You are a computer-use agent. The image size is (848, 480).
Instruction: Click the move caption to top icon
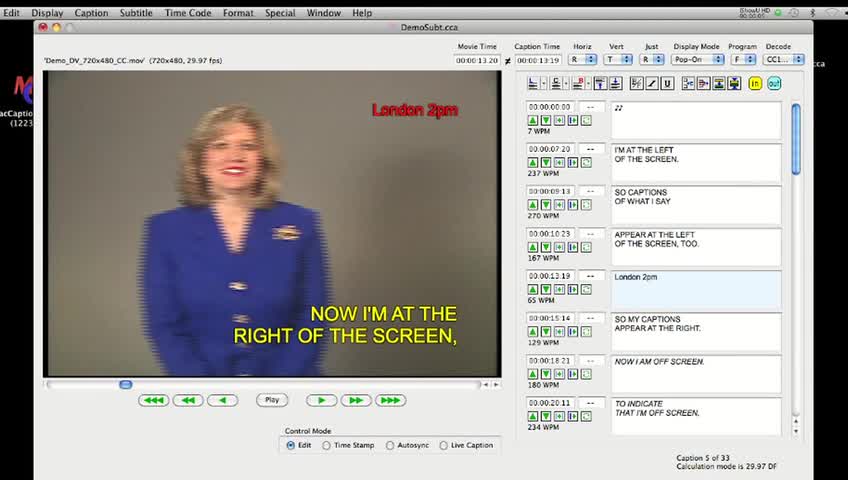(600, 83)
